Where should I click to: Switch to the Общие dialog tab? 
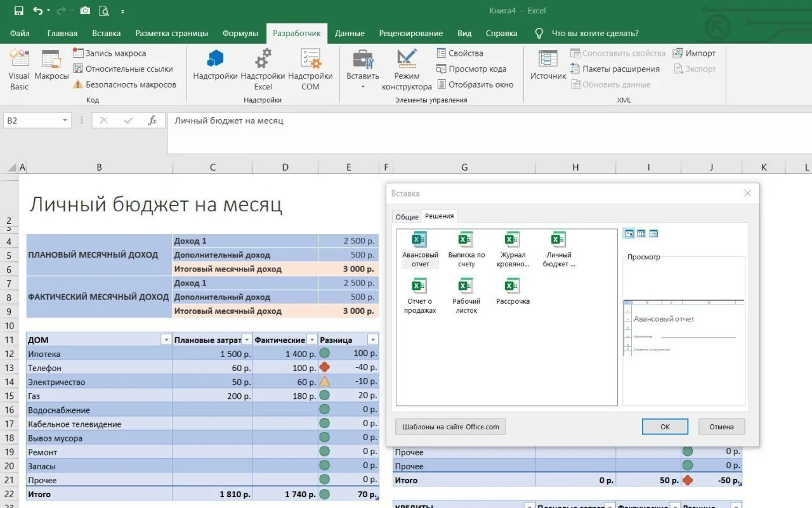point(407,217)
